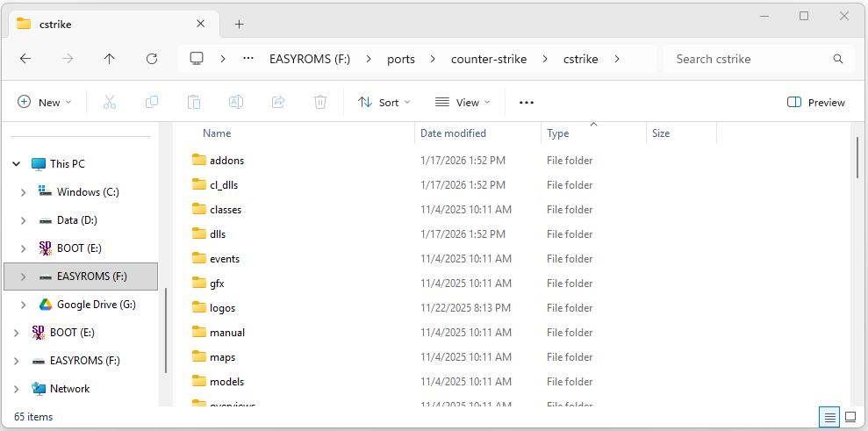Screen dimensions: 868x431
Task: Click logos date 11/22/2025 8:13 PM
Action: (465, 307)
